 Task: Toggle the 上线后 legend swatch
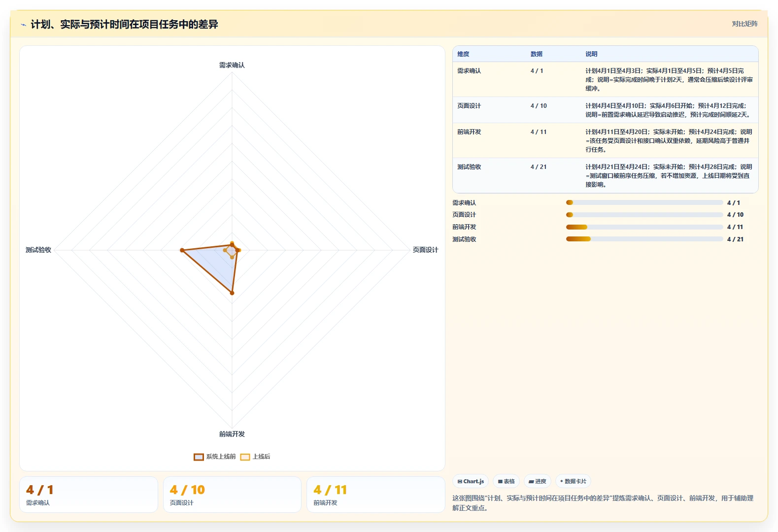(245, 457)
